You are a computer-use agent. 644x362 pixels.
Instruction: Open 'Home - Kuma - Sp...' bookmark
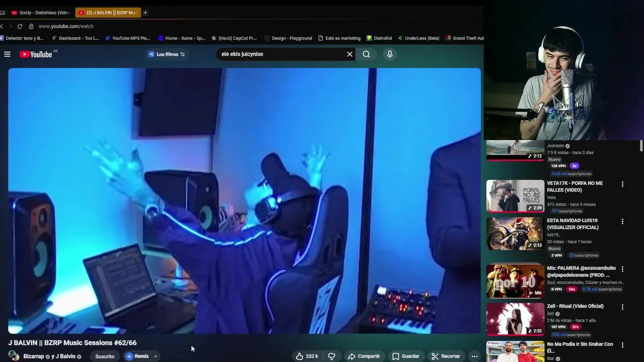pos(182,38)
